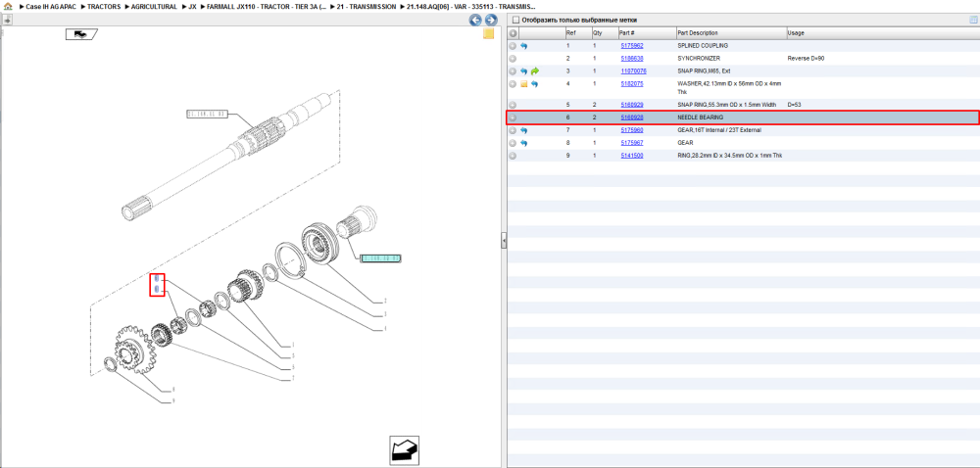980x468 pixels.
Task: Enable 'Отобразить только выбранные метки' checkbox
Action: 515,20
